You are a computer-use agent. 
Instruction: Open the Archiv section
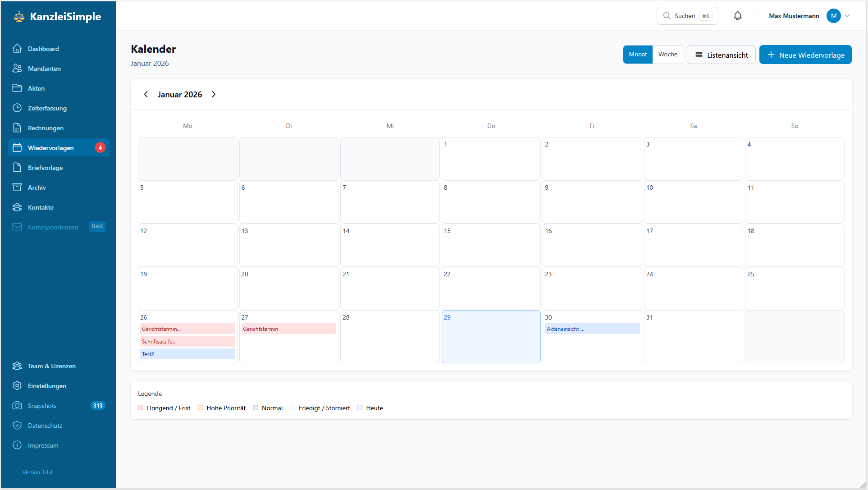(x=37, y=188)
